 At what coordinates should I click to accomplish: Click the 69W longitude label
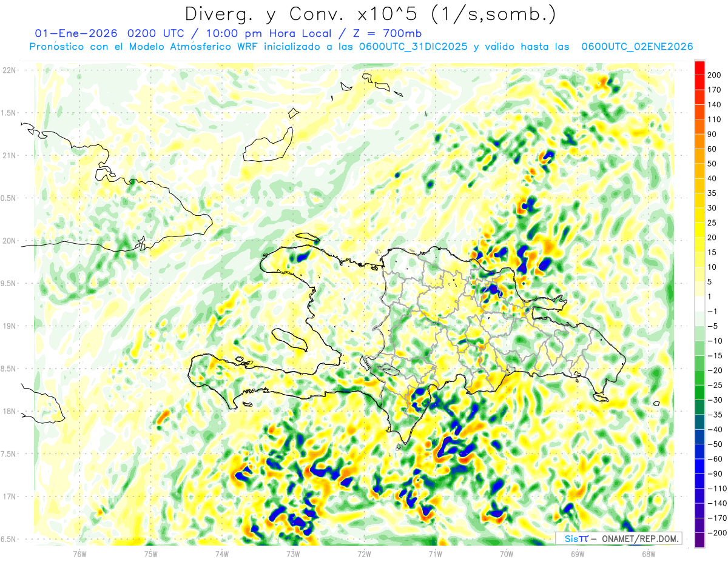[578, 554]
